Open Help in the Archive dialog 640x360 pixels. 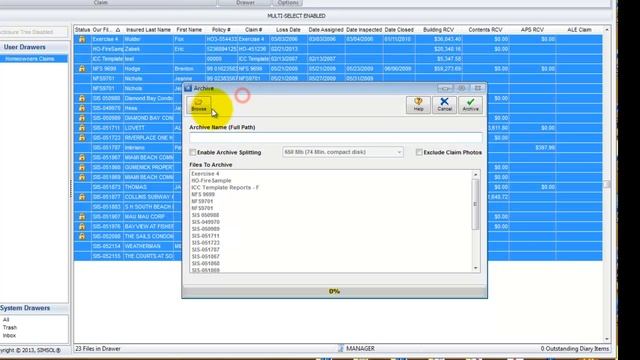point(418,105)
